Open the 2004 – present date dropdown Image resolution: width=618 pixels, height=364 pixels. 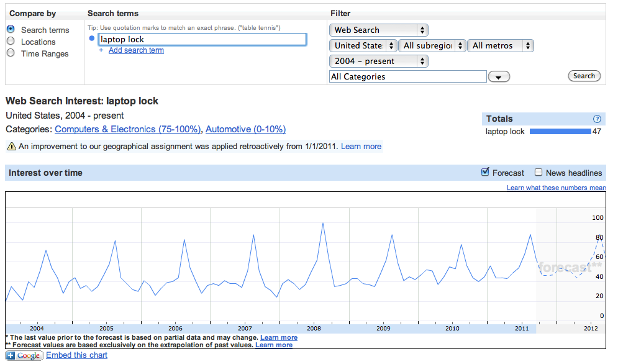tap(379, 61)
